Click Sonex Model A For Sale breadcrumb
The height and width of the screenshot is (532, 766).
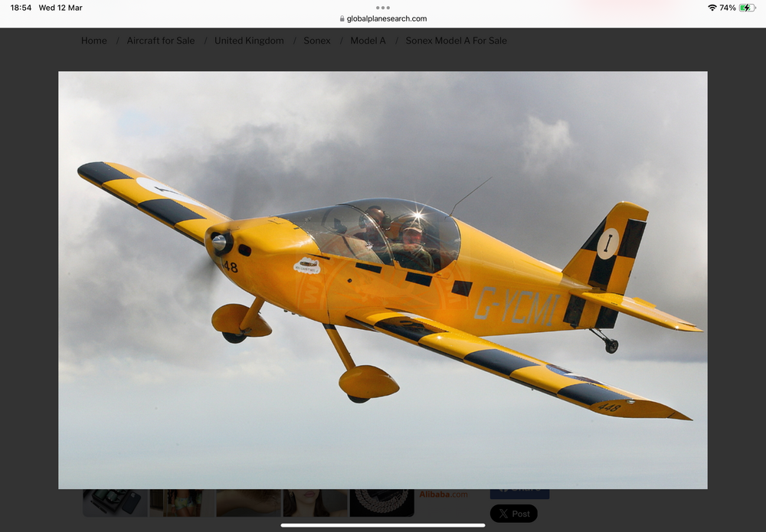coord(456,41)
